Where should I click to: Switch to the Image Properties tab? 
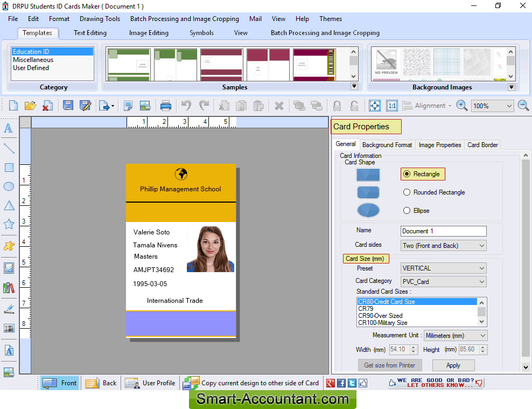pos(440,145)
